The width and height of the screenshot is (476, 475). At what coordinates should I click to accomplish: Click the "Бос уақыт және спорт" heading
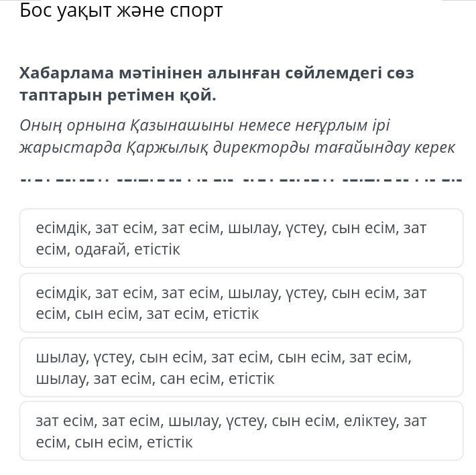[x=121, y=11]
